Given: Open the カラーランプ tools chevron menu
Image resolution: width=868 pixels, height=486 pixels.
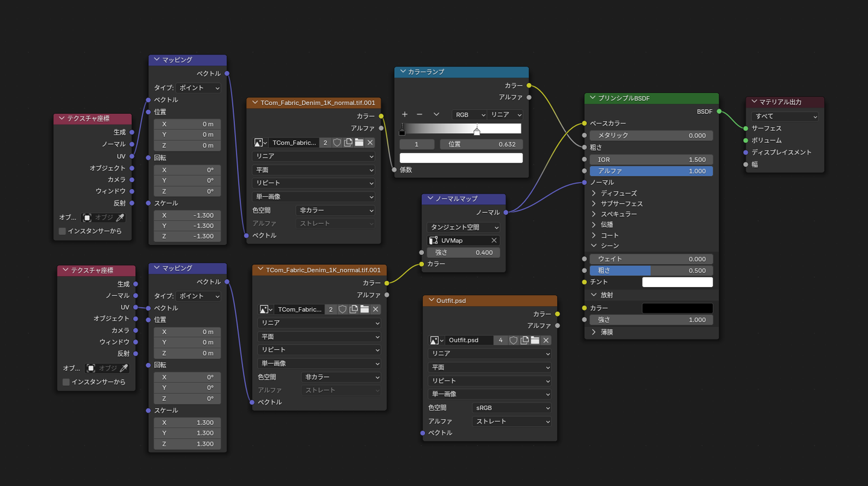Looking at the screenshot, I should pos(436,115).
